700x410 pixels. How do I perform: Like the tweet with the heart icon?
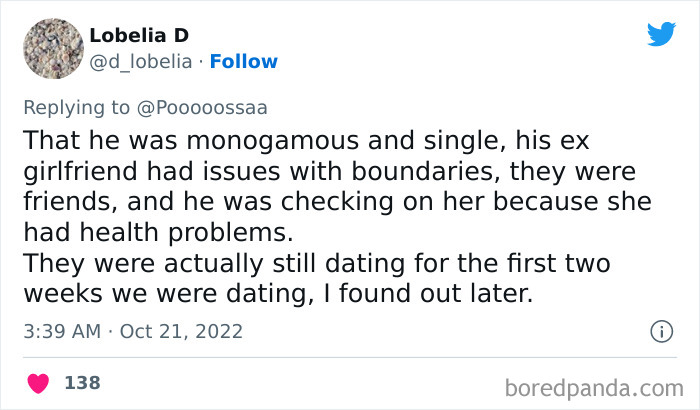(39, 382)
